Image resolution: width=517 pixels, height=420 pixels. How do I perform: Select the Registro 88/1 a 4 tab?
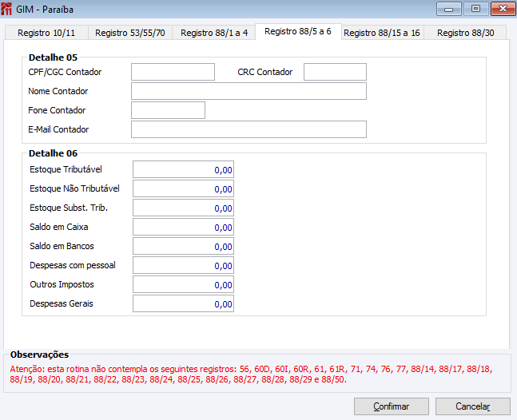coord(214,33)
